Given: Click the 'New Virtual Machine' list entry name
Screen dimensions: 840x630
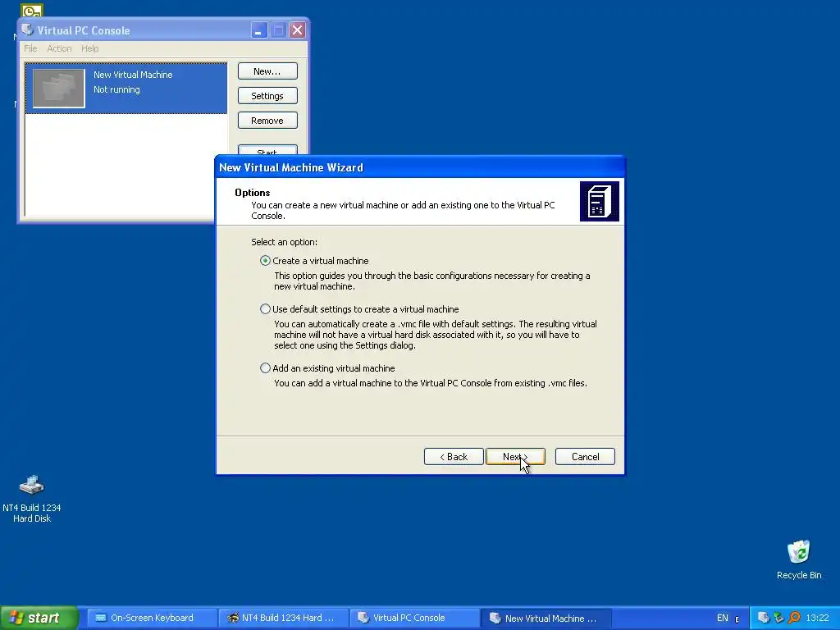Looking at the screenshot, I should click(x=133, y=75).
